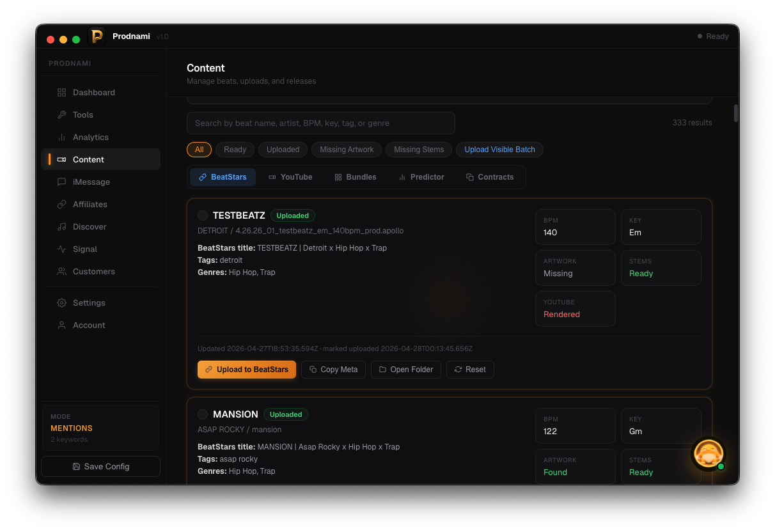Click the chart icon on Predictor tab
This screenshot has width=775, height=532.
[x=402, y=177]
